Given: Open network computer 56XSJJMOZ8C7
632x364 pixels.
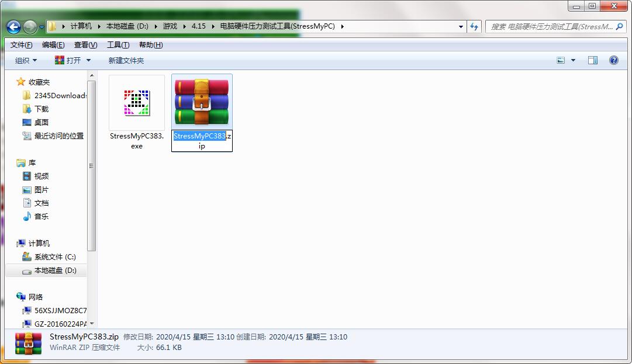Looking at the screenshot, I should [x=60, y=310].
